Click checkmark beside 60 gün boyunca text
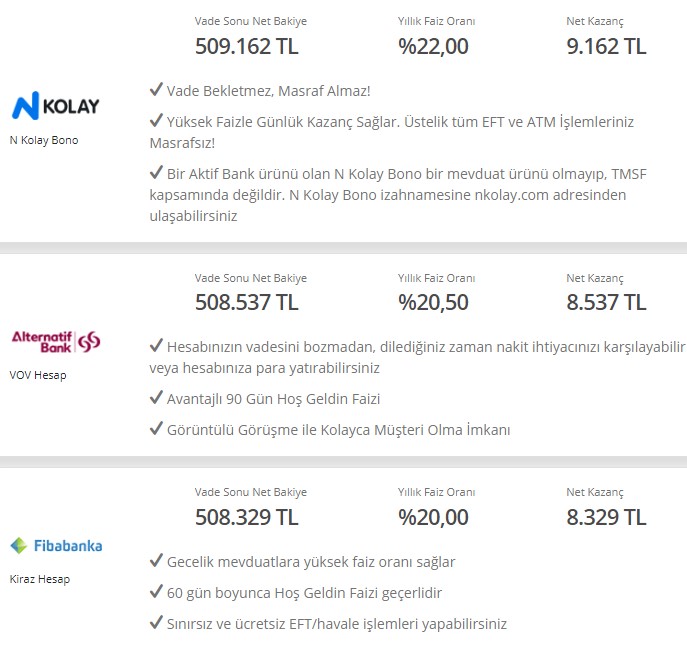The height and width of the screenshot is (648, 687). pyautogui.click(x=156, y=591)
